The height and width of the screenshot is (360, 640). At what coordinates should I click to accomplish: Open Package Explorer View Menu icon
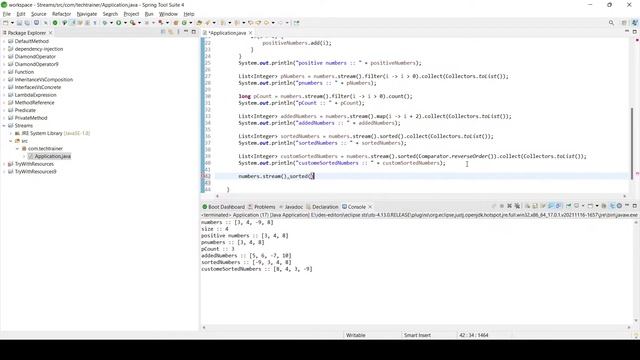[178, 32]
